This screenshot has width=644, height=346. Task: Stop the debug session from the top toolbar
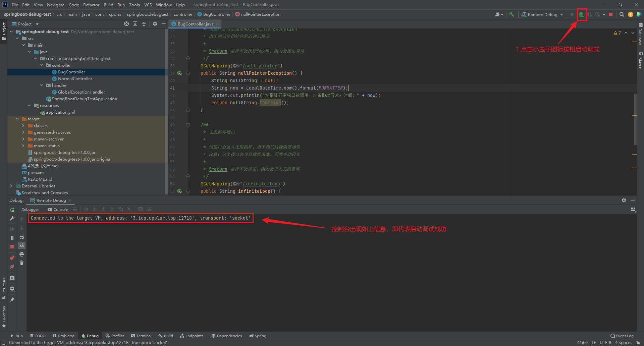(x=611, y=14)
